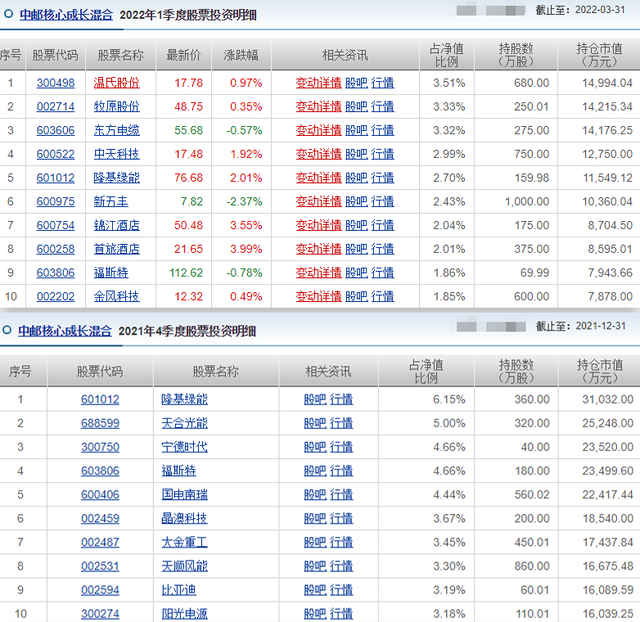The width and height of the screenshot is (640, 622).
Task: Select 温氏股份 market value 14,994.04
Action: point(607,83)
